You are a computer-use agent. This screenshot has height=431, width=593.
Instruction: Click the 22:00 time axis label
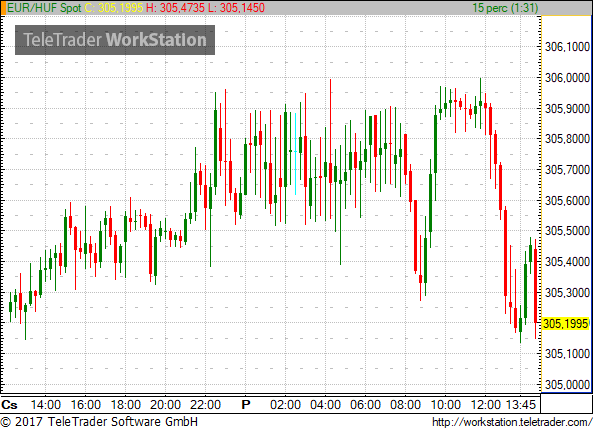[x=205, y=405]
